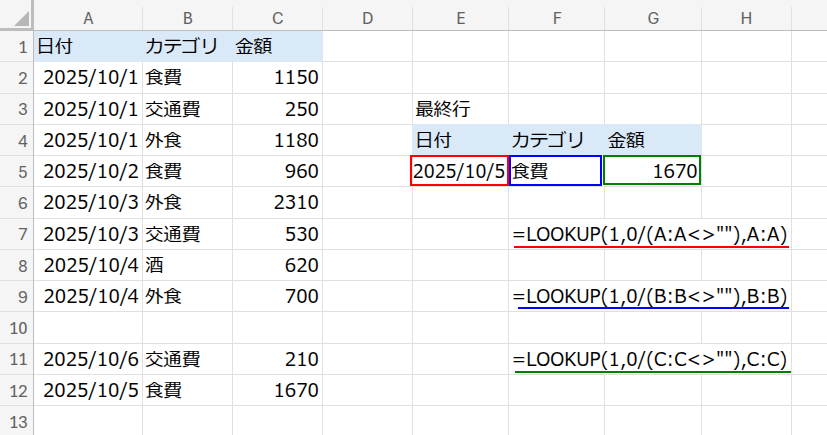Select column B header

[187, 18]
